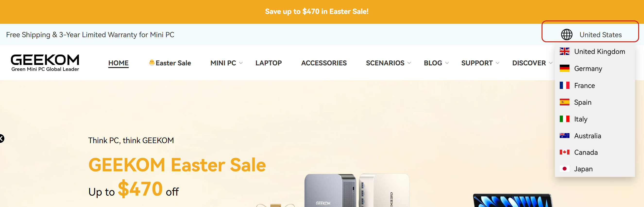The height and width of the screenshot is (207, 644).
Task: Click the Spain flag icon
Action: [564, 102]
